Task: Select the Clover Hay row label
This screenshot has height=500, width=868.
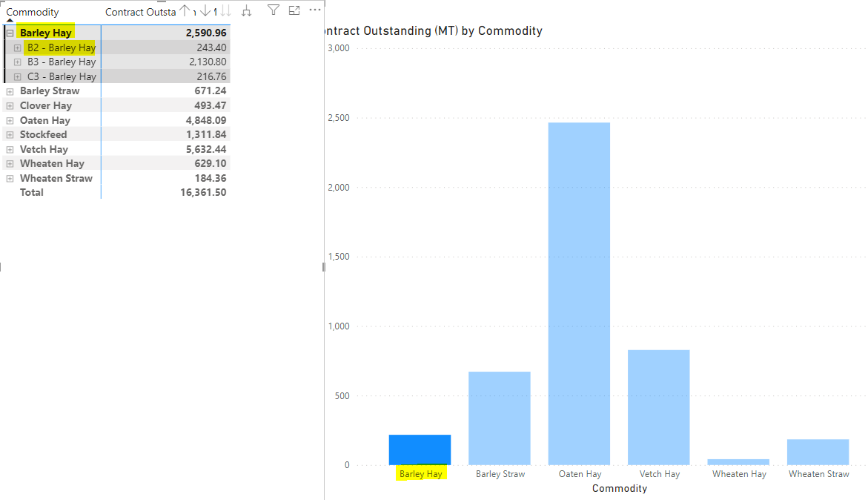Action: coord(46,105)
